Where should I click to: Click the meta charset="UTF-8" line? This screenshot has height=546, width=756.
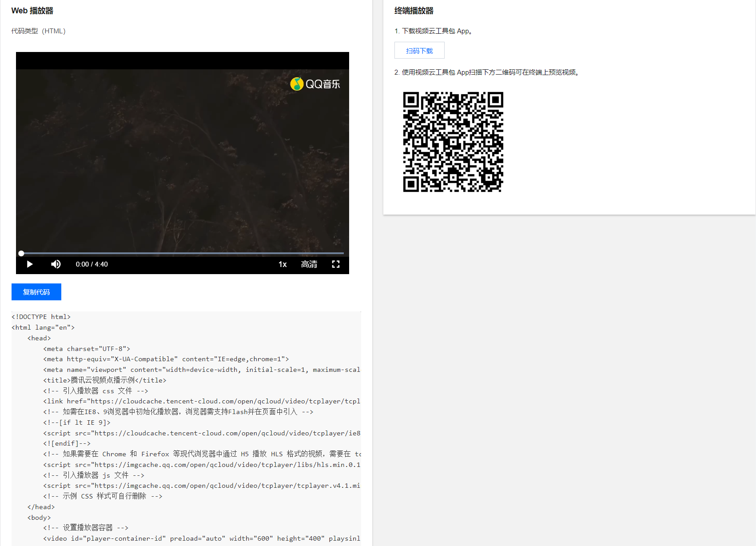click(x=87, y=349)
